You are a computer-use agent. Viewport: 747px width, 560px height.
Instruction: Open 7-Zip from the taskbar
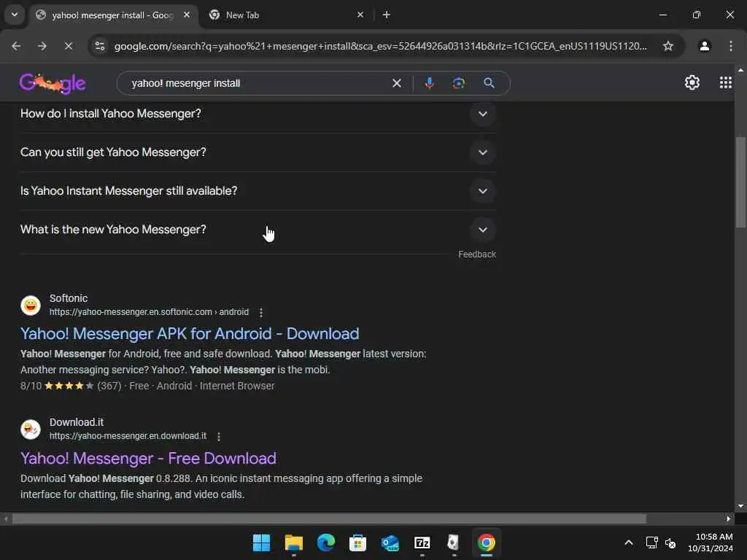point(422,542)
